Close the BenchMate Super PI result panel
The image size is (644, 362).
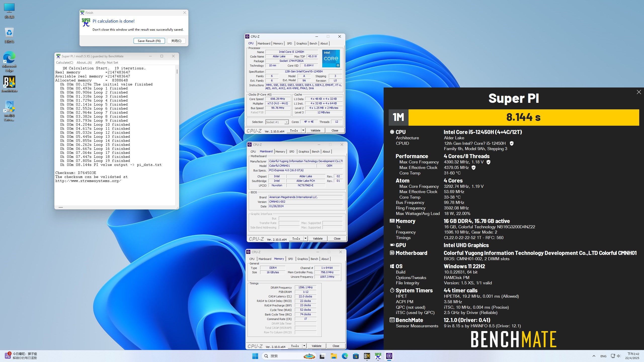coord(639,92)
